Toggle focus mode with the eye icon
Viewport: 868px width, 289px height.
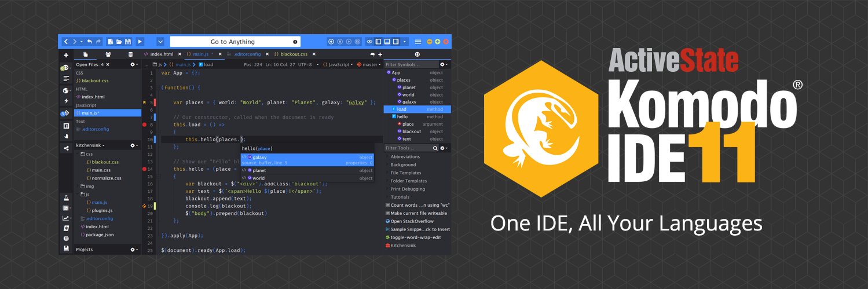369,42
